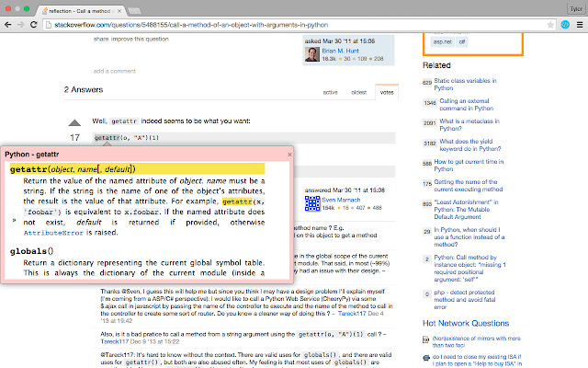588x368 pixels.
Task: Click the stackoverflow.com address bar
Action: (x=299, y=25)
